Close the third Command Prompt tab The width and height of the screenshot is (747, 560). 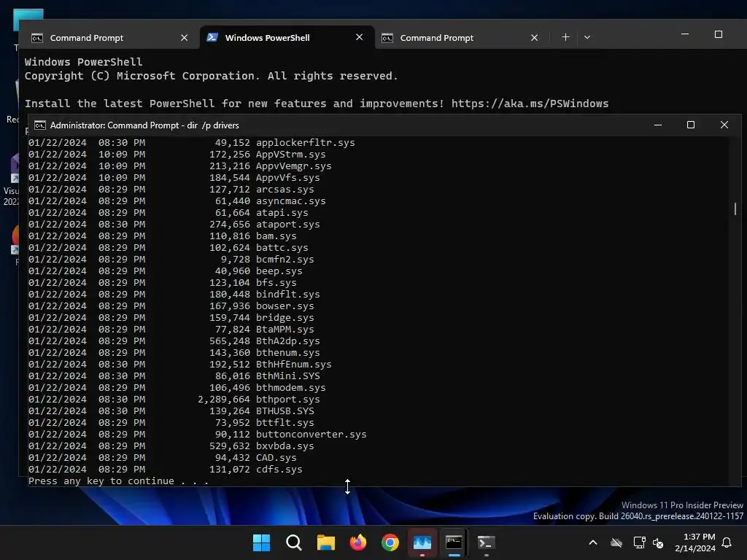point(534,38)
